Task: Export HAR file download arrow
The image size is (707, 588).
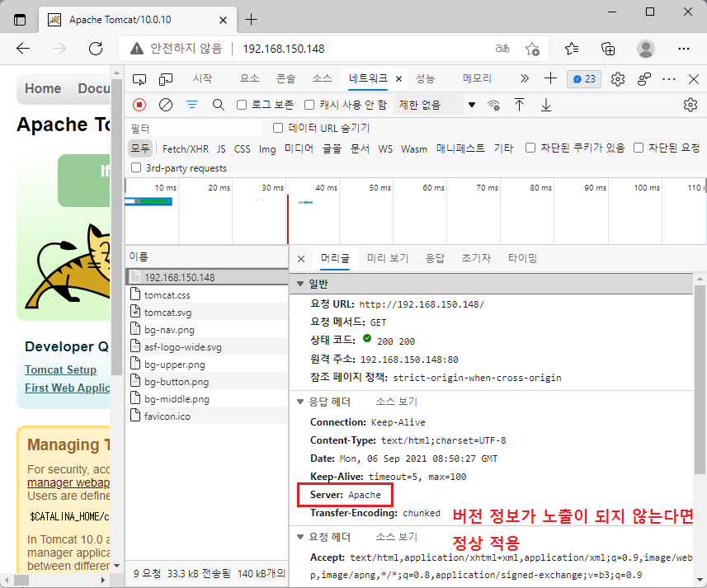Action: pos(546,105)
